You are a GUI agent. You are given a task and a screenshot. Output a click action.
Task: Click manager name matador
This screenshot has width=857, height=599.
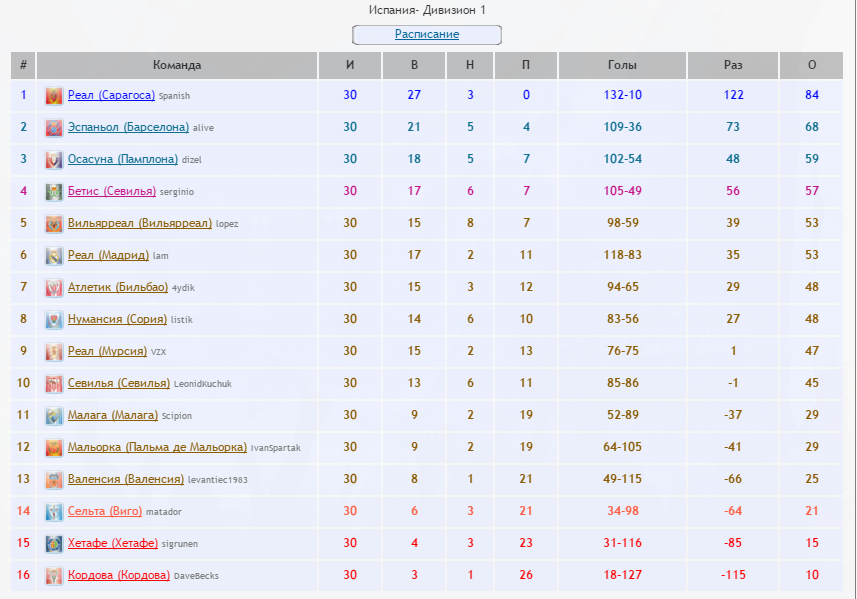163,512
